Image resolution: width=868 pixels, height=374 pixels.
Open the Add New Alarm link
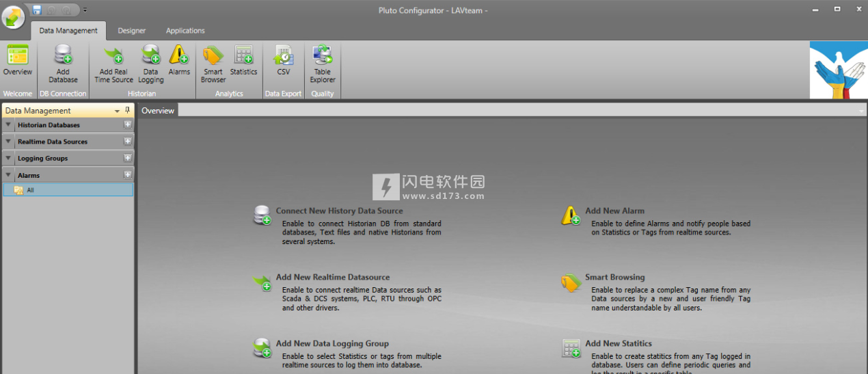click(614, 211)
